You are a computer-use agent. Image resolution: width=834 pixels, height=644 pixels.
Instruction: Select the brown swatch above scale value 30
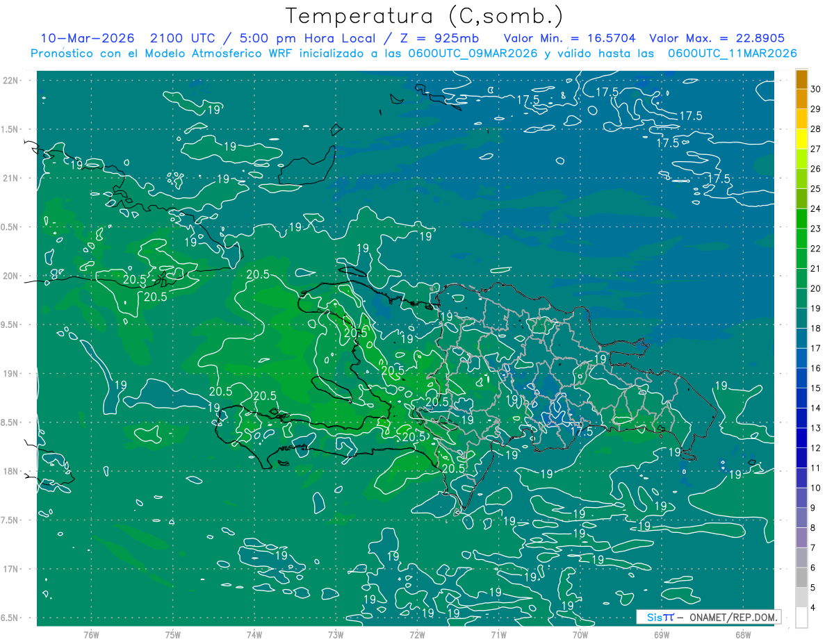point(801,79)
